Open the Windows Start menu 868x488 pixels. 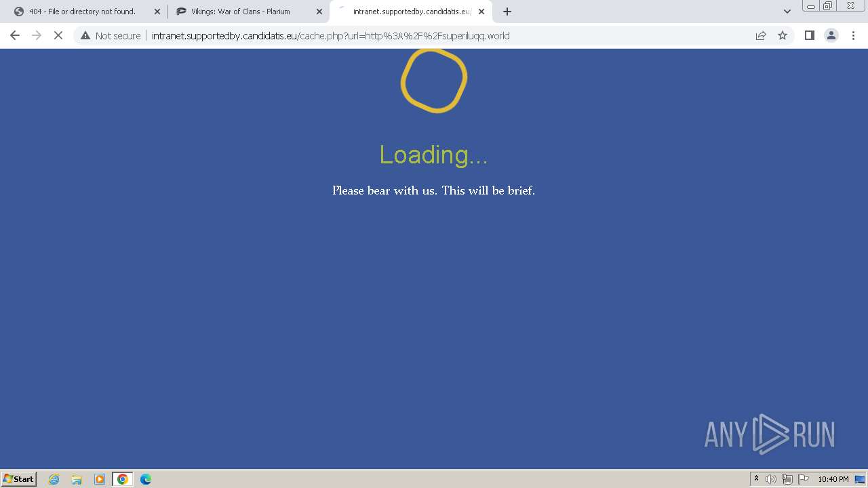19,479
